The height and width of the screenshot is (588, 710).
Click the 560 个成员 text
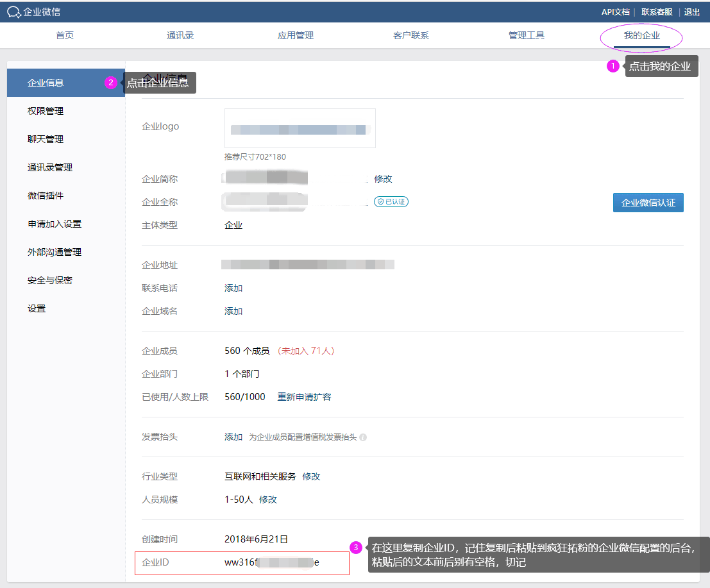click(x=247, y=351)
